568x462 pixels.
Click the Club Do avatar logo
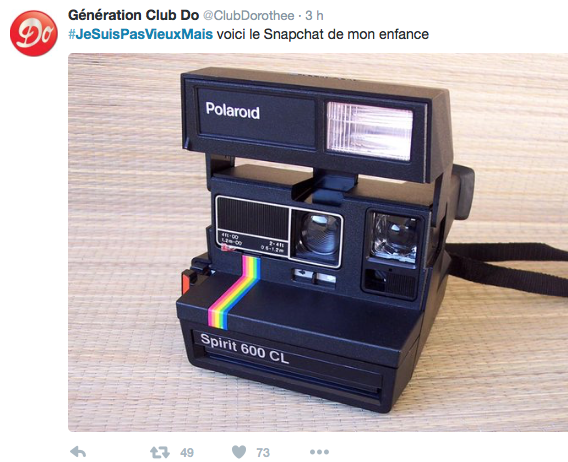coord(33,33)
